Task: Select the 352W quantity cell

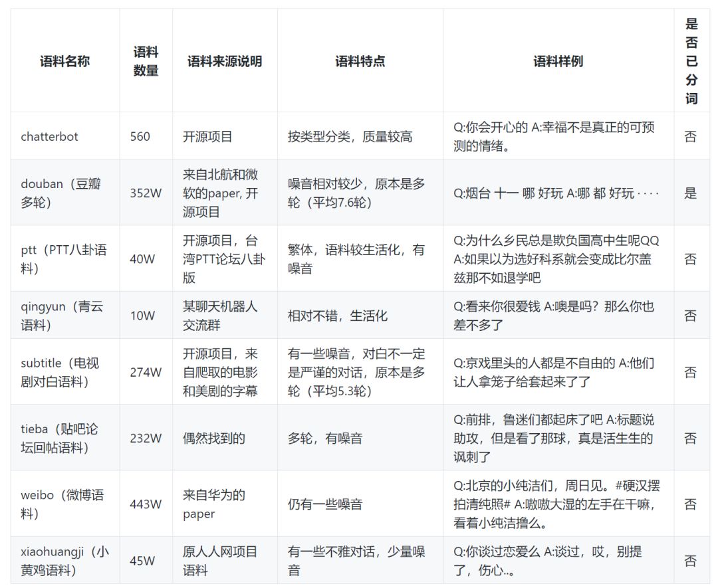Action: point(146,193)
